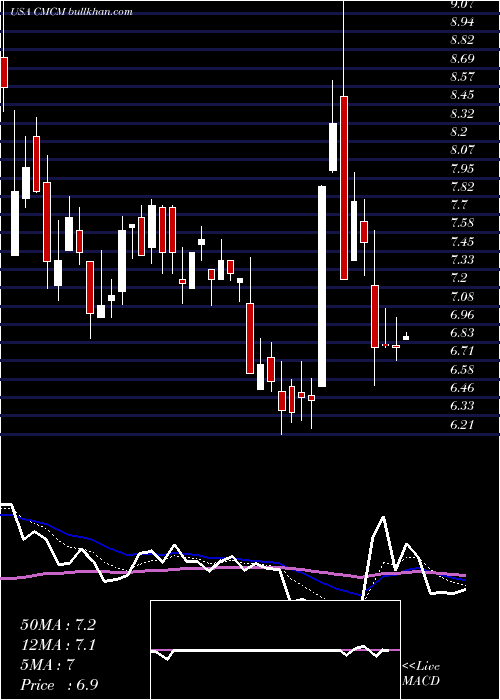Screen dimensions: 500x700
Task: Select the 7.82 price axis label
Action: (x=462, y=187)
